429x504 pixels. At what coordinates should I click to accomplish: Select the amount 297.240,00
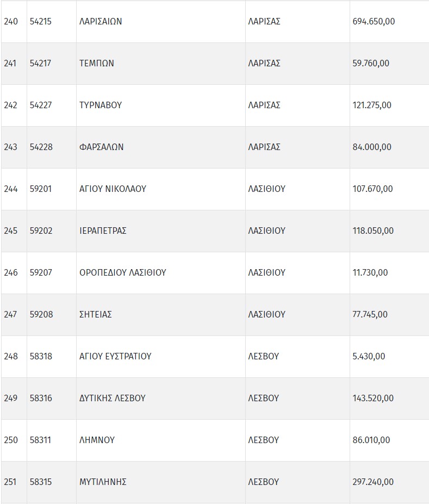(373, 482)
